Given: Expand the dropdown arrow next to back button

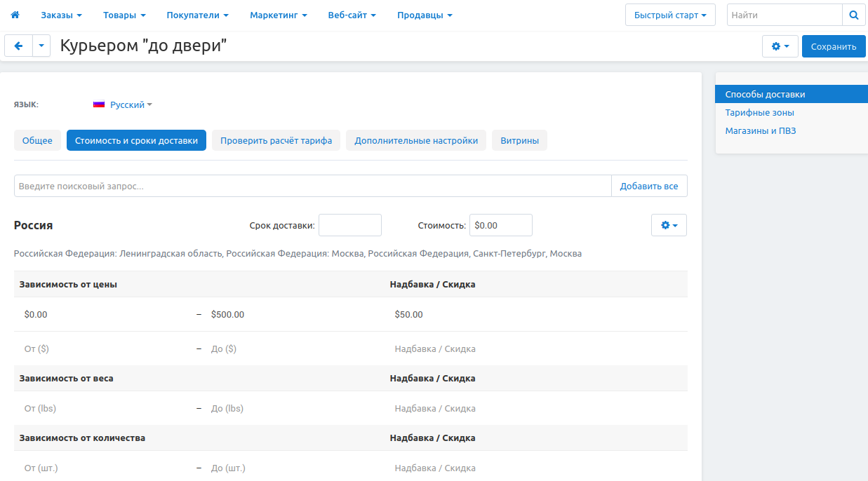Looking at the screenshot, I should [x=41, y=46].
